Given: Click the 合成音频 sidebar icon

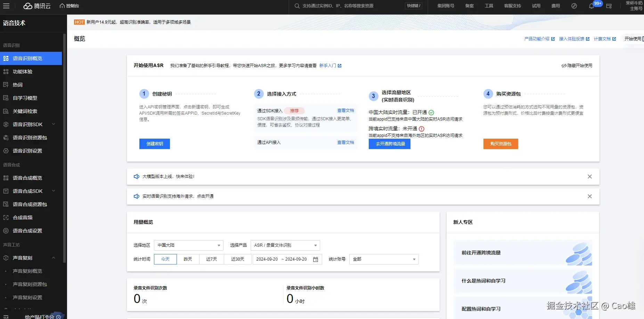Looking at the screenshot, I should pos(6,218).
